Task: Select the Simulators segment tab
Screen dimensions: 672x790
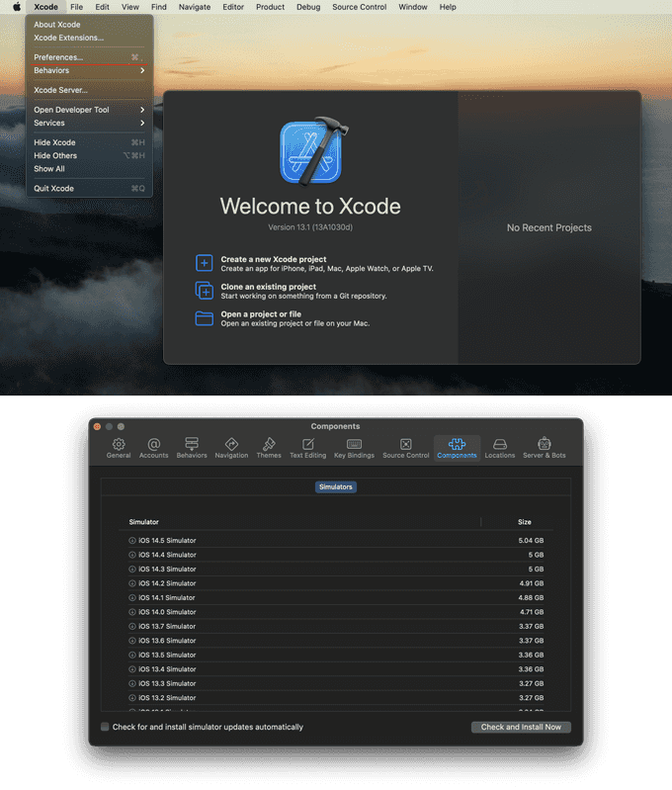Action: tap(335, 486)
